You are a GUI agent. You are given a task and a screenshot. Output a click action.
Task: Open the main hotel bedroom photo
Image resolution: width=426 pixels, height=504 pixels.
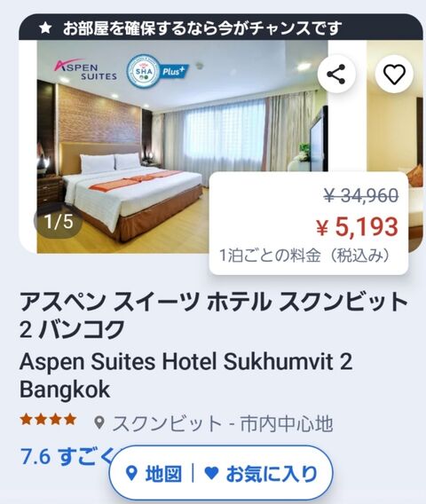182,146
